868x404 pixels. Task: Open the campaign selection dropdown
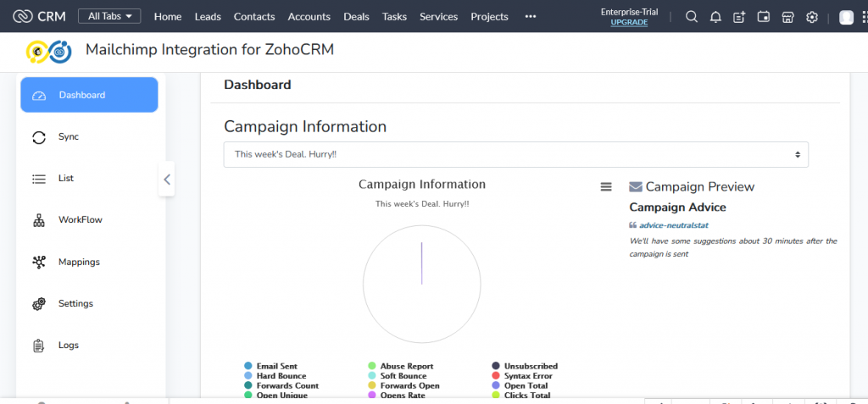[x=516, y=154]
